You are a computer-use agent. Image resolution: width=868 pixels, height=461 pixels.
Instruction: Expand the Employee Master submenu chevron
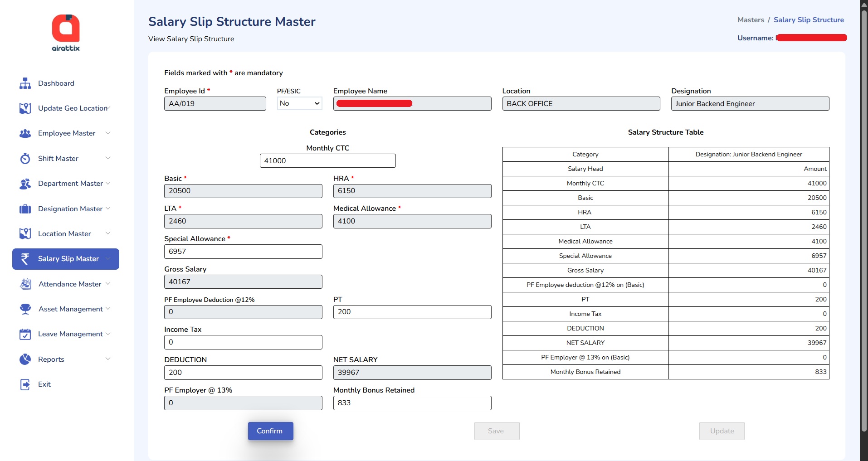[108, 133]
